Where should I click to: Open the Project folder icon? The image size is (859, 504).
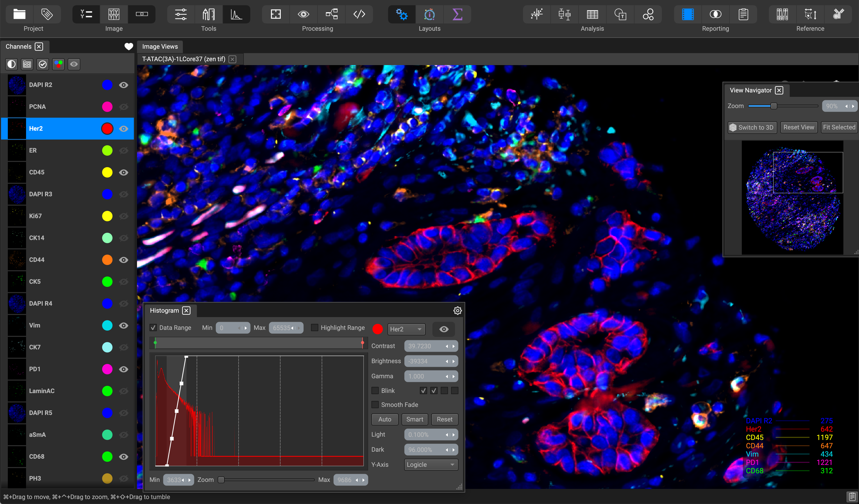pyautogui.click(x=20, y=14)
